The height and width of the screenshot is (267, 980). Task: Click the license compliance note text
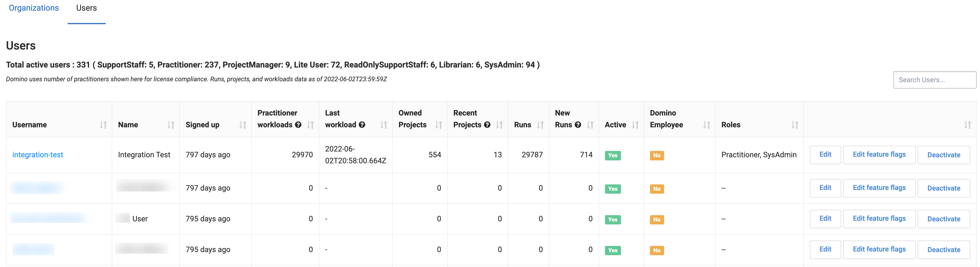pos(196,79)
